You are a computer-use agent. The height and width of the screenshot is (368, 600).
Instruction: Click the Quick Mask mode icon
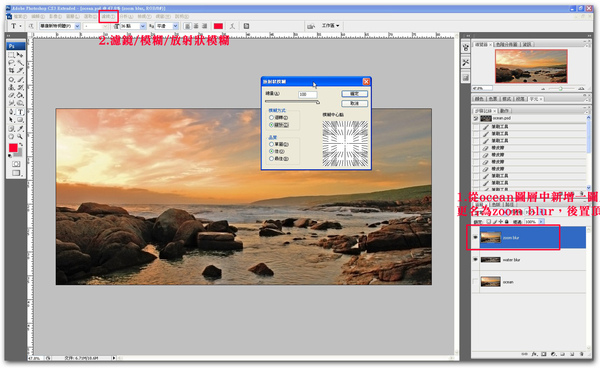[16, 164]
